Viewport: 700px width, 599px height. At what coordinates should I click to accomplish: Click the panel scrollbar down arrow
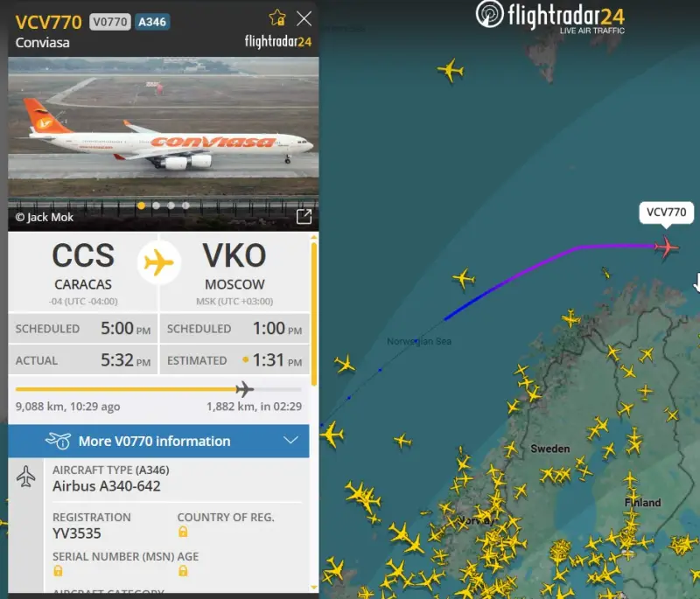tap(314, 588)
